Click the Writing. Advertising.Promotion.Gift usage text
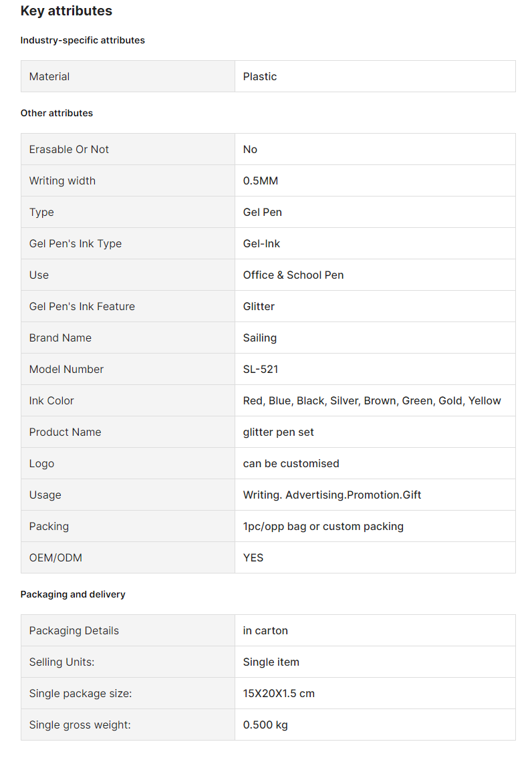 click(x=331, y=495)
